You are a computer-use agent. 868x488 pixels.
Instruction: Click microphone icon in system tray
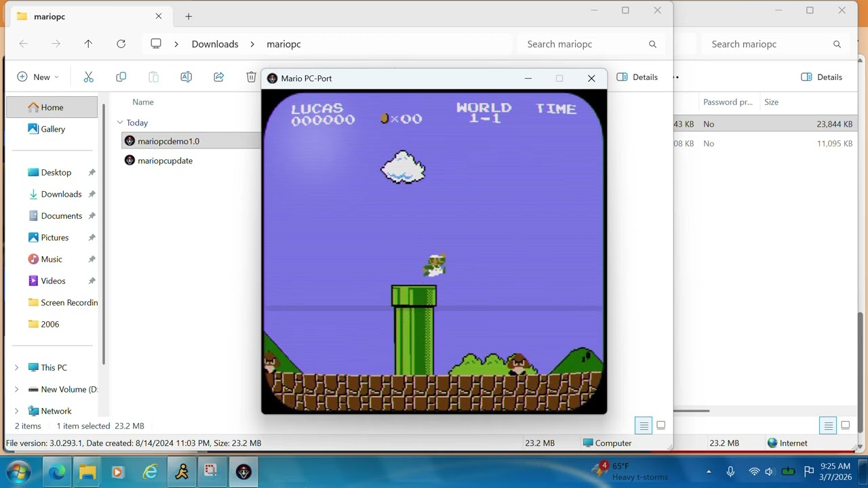tap(730, 472)
